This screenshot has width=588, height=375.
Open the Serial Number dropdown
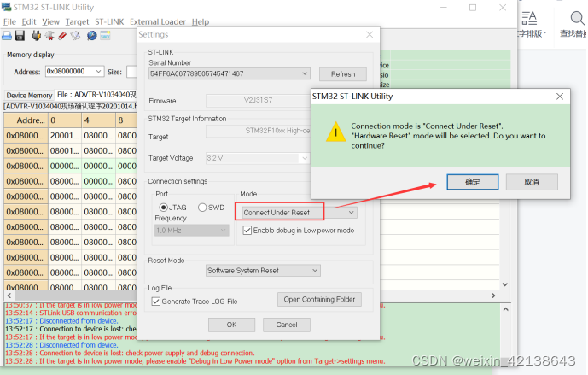pos(305,73)
